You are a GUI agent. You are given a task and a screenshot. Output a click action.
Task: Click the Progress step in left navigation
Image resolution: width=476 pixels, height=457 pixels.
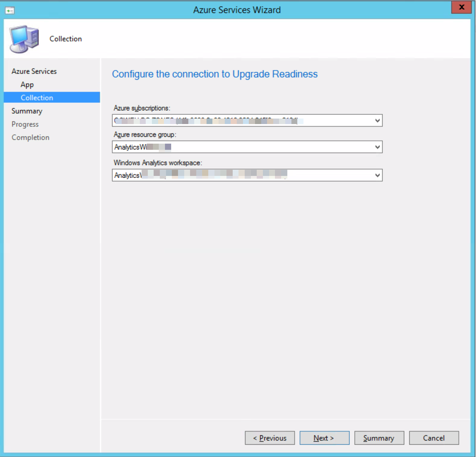click(25, 124)
